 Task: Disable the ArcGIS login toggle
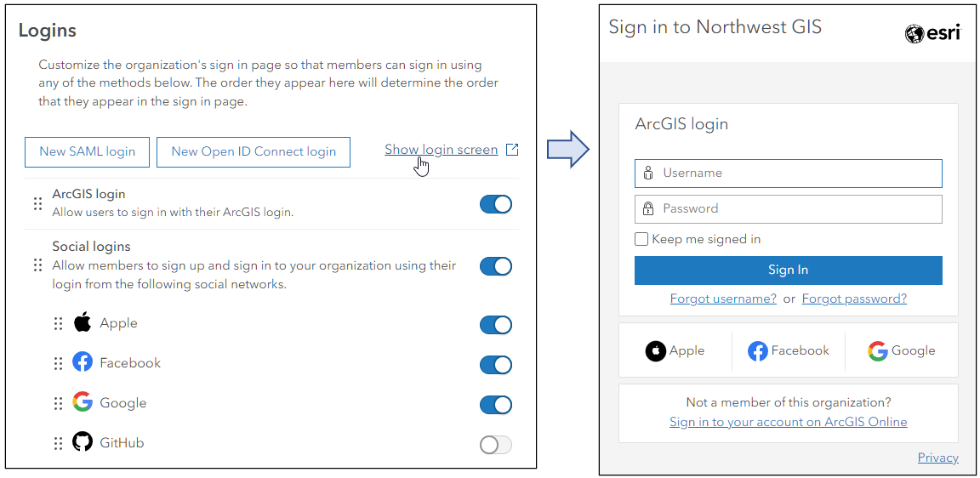pos(496,204)
